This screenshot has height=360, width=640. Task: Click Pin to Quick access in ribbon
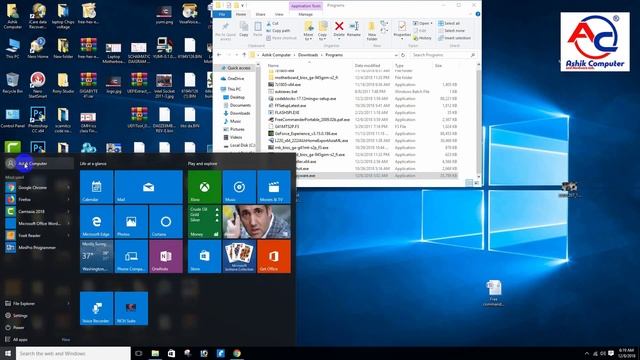[x=225, y=31]
